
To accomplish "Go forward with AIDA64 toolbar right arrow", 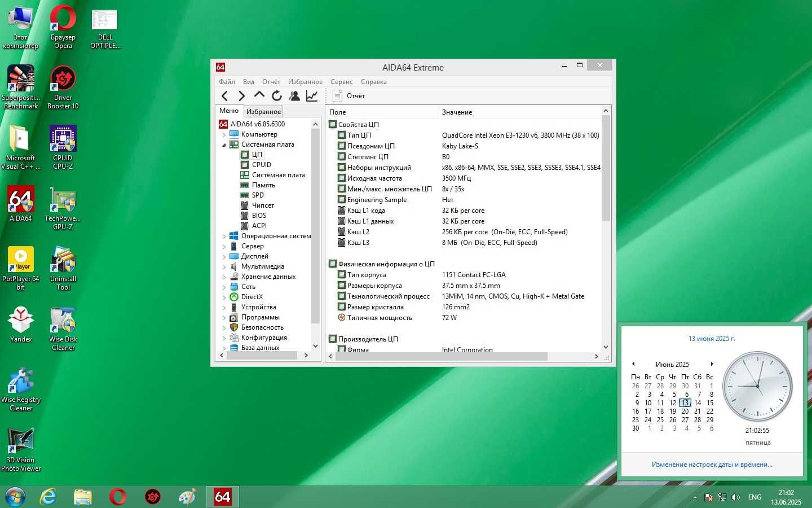I will pos(242,96).
